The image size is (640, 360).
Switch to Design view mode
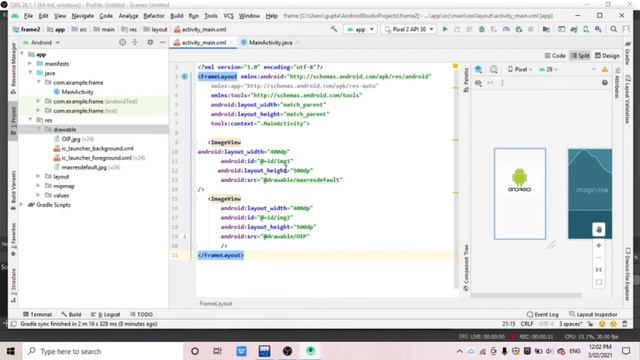coord(607,56)
